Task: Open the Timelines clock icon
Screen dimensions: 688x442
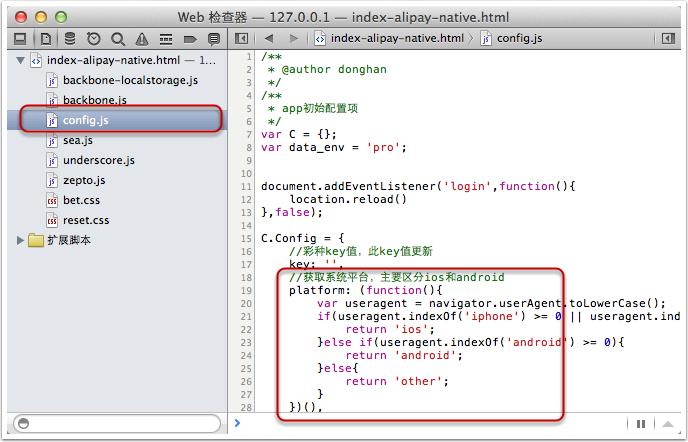Action: (93, 38)
